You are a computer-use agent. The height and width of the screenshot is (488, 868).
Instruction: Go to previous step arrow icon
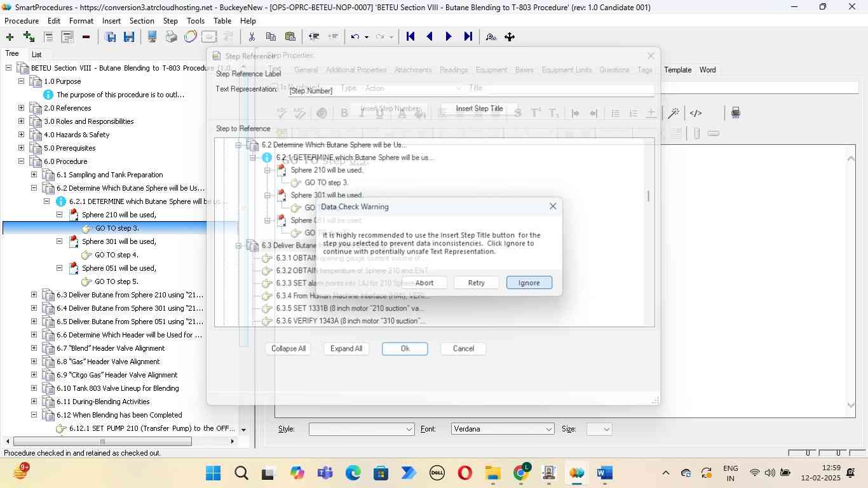[430, 37]
